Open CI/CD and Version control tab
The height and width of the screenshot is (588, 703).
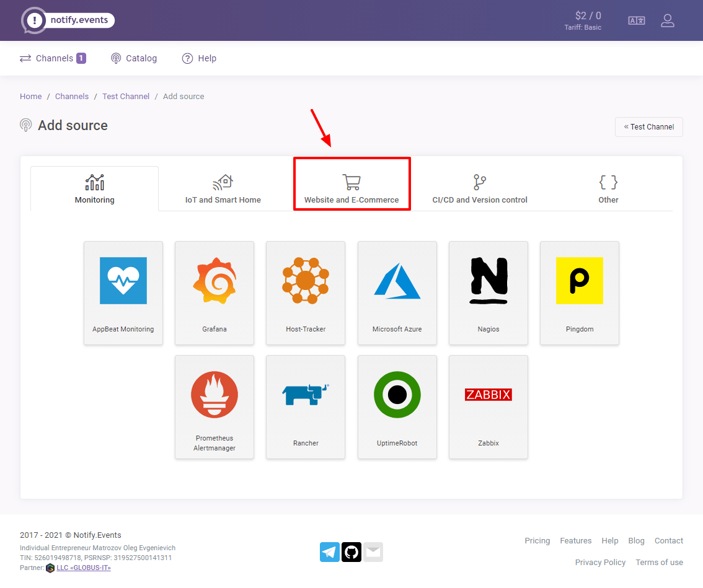pyautogui.click(x=480, y=189)
